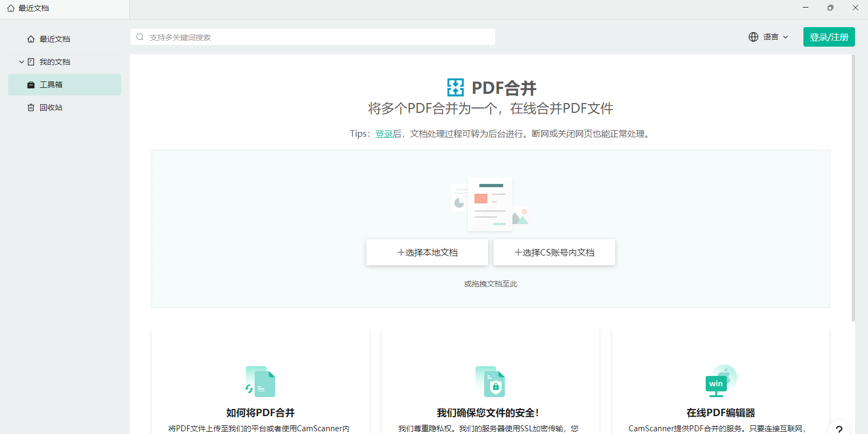Click the 如何将PDF合并 file convert icon
The height and width of the screenshot is (434, 868).
(x=261, y=381)
